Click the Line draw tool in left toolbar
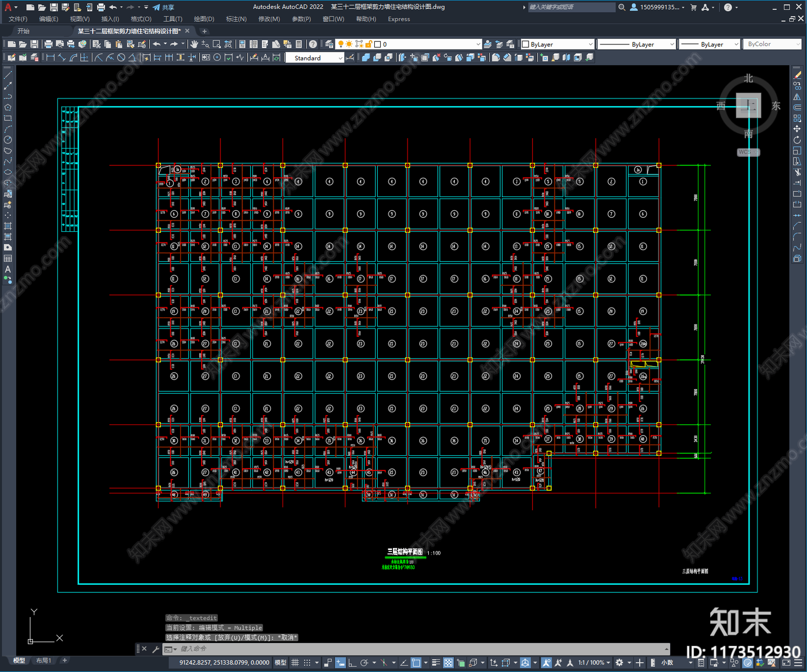807x672 pixels. point(8,75)
